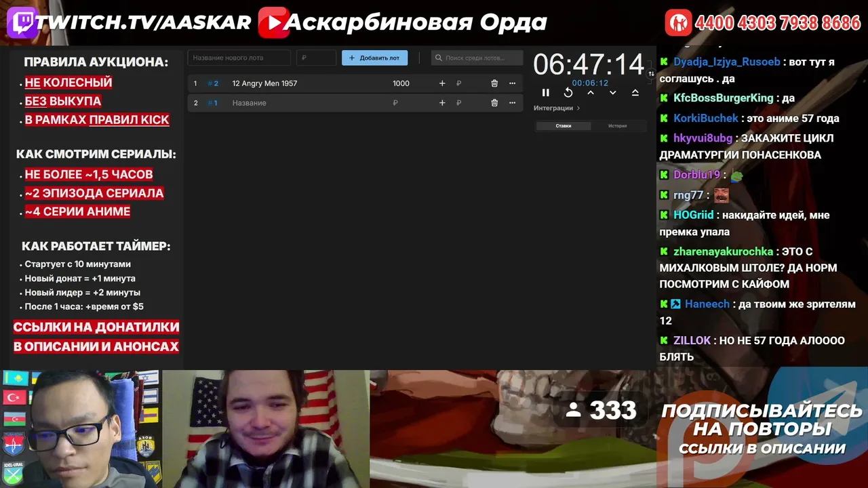868x488 pixels.
Task: Click the #1 ID of second lot
Action: [213, 103]
